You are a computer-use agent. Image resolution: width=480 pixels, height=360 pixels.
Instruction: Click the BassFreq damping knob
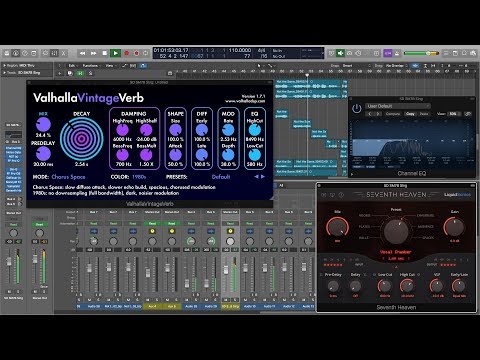122,155
